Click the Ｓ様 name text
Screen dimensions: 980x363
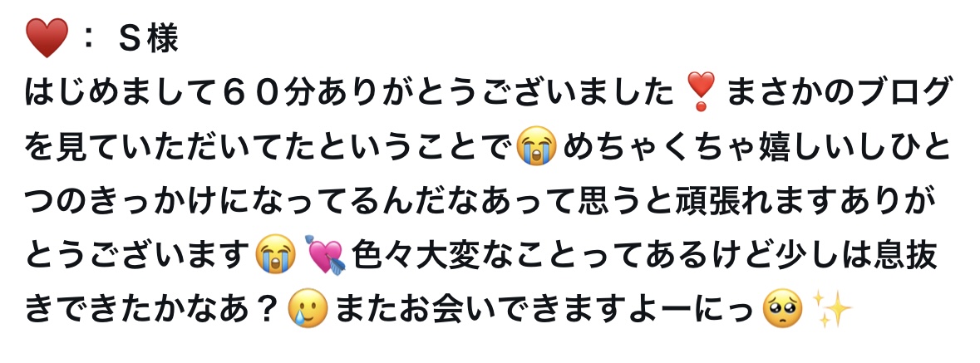point(149,39)
